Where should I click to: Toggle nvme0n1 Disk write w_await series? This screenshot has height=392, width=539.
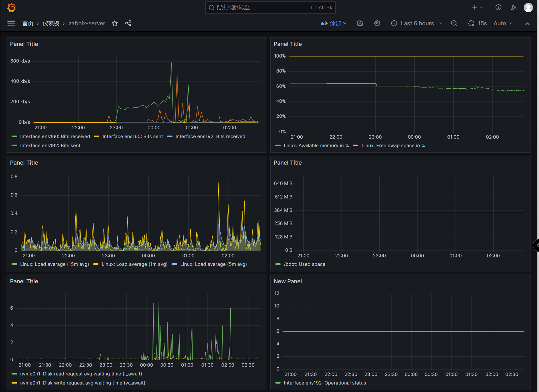point(82,383)
